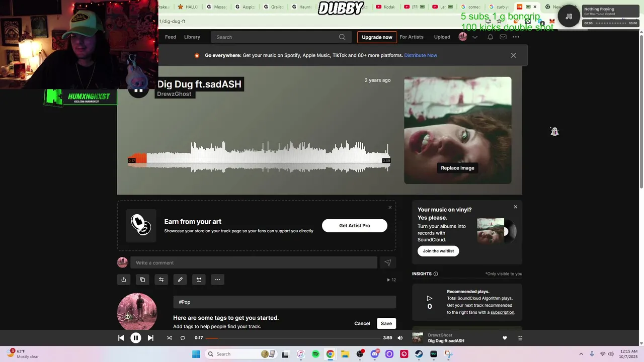Image resolution: width=644 pixels, height=362 pixels.
Task: Open the weather widget showing 63°F
Action: [23, 354]
